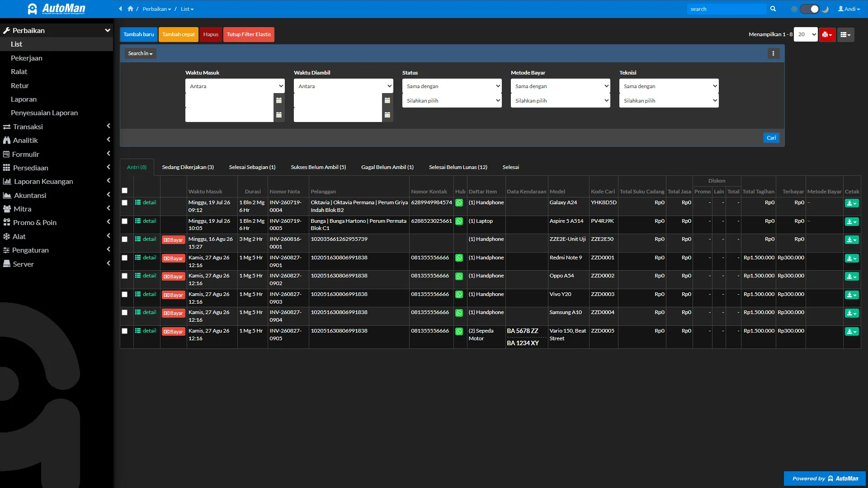
Task: Select checkbox for INV-260816-0001 row
Action: 125,239
